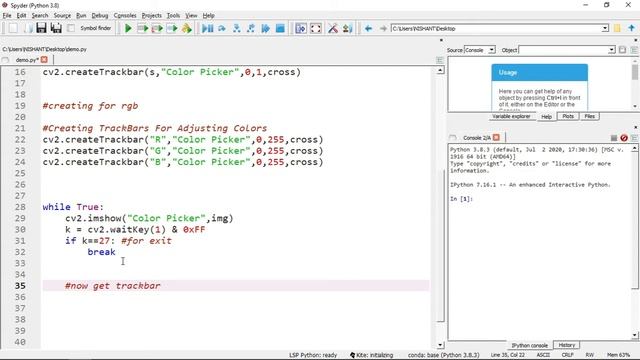This screenshot has height=360, width=640.
Task: Step out of the function until return
Action: pos(251,28)
